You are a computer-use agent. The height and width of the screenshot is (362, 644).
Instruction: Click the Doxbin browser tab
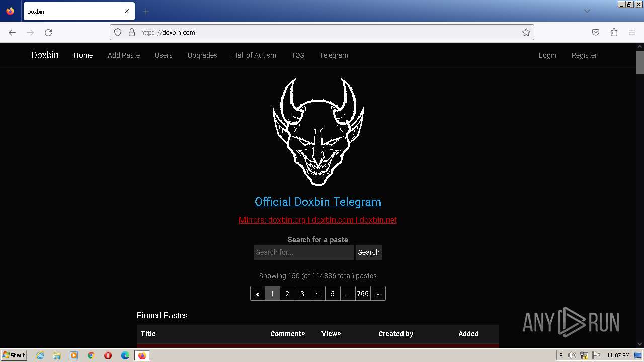79,11
